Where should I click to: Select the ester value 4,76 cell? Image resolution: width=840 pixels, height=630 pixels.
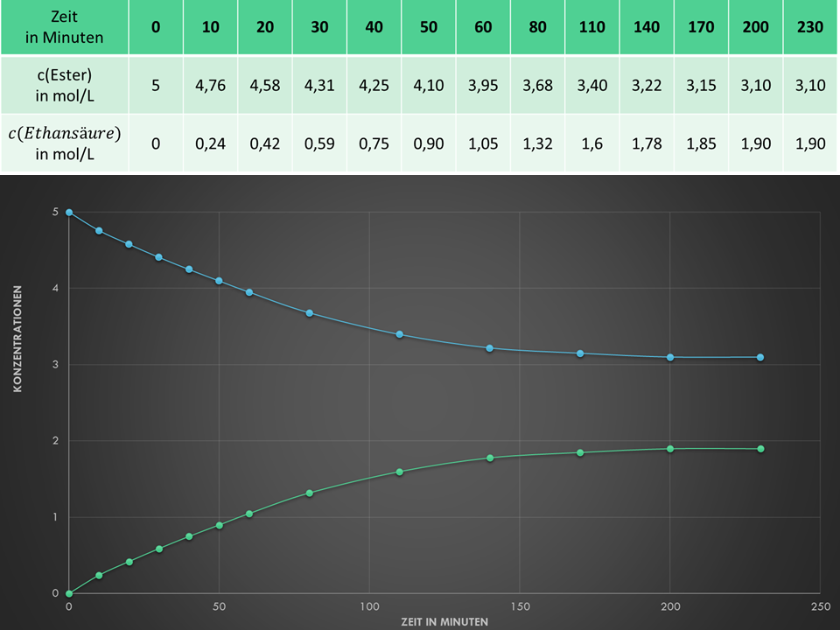pos(210,86)
